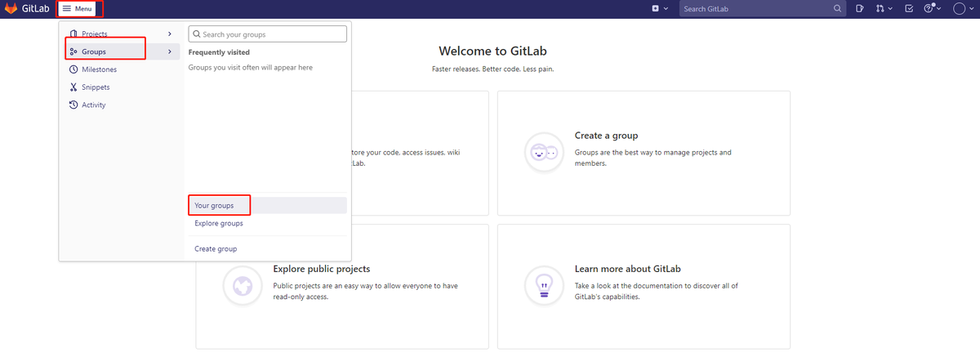Screen dimensions: 980x357
Task: Open the help question mark icon
Action: click(929, 9)
